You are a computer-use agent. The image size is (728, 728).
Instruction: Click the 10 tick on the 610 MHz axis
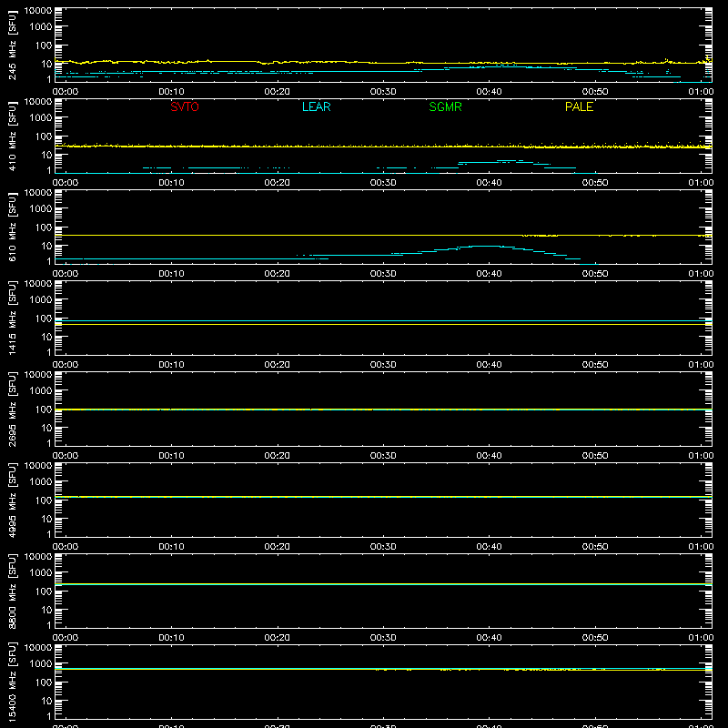(46, 246)
